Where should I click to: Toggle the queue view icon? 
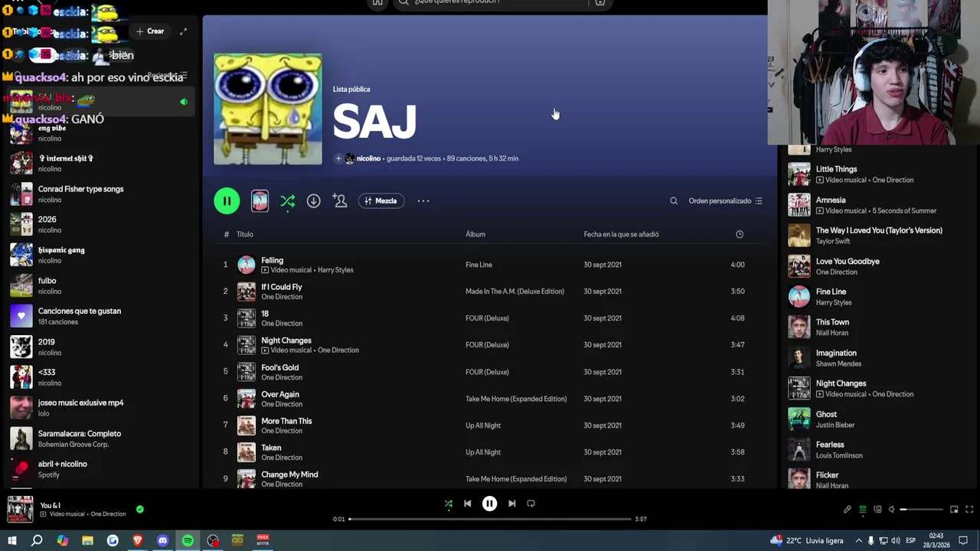(x=862, y=510)
